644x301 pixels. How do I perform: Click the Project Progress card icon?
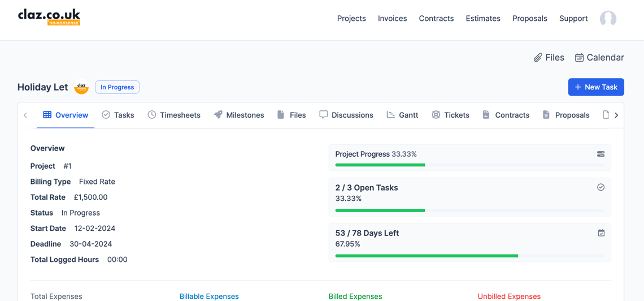point(601,154)
